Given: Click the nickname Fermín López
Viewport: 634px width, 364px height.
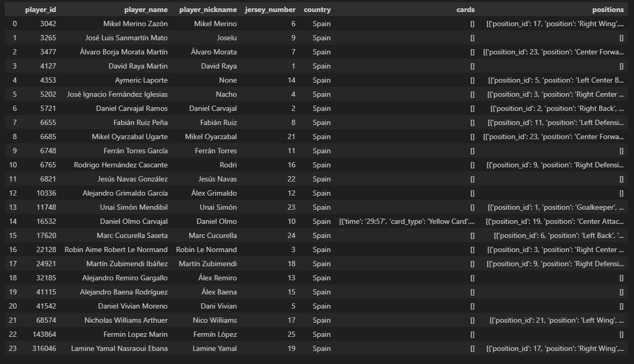Looking at the screenshot, I should pyautogui.click(x=215, y=334).
